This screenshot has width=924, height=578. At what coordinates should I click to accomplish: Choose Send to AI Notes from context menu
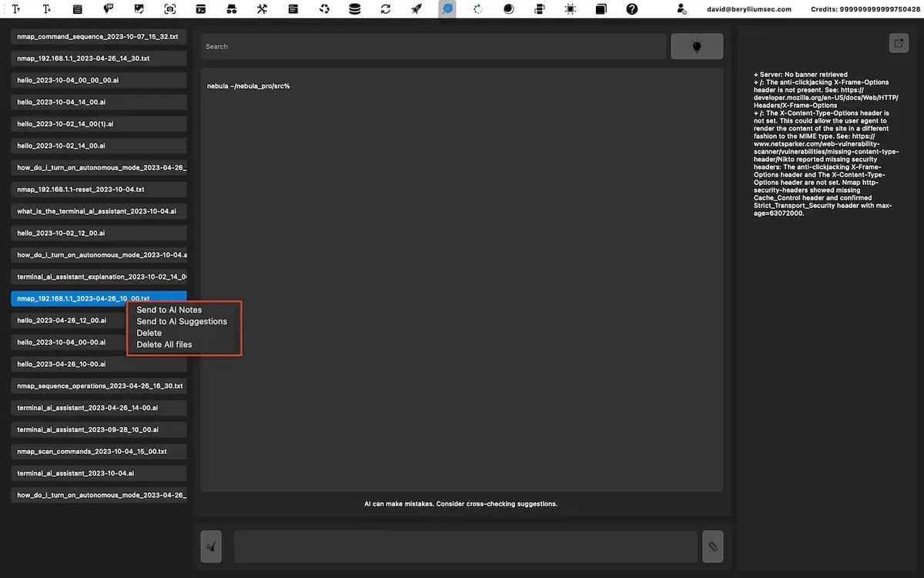(169, 310)
